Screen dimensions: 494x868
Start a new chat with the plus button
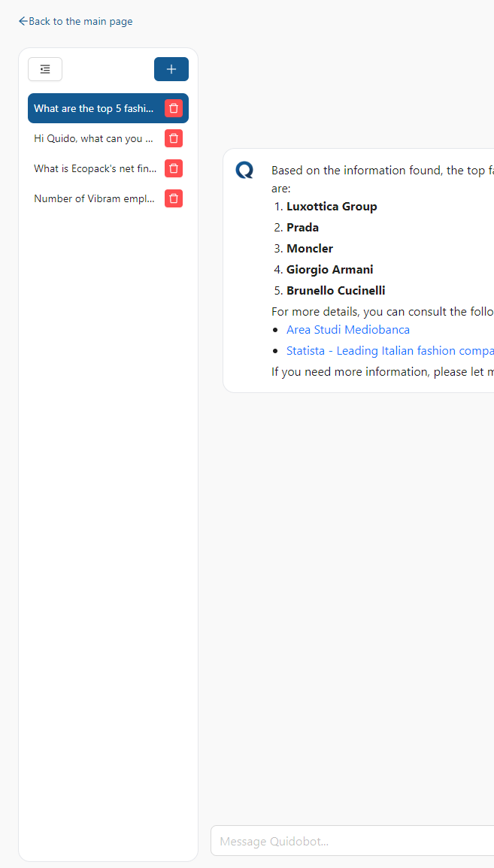(x=171, y=69)
